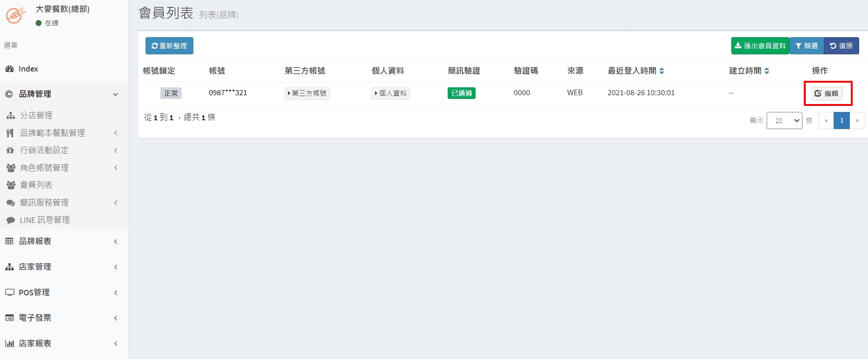Click the 電子發票 invoice icon
This screenshot has width=868, height=359.
9,318
